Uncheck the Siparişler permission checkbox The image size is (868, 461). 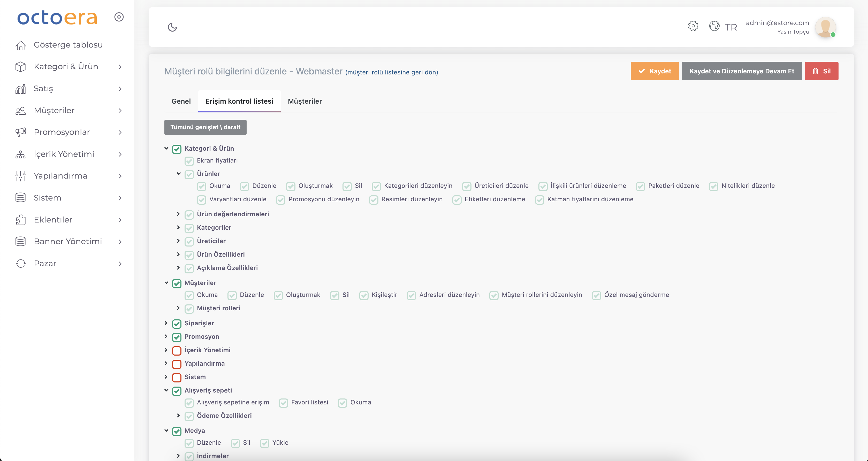point(177,324)
